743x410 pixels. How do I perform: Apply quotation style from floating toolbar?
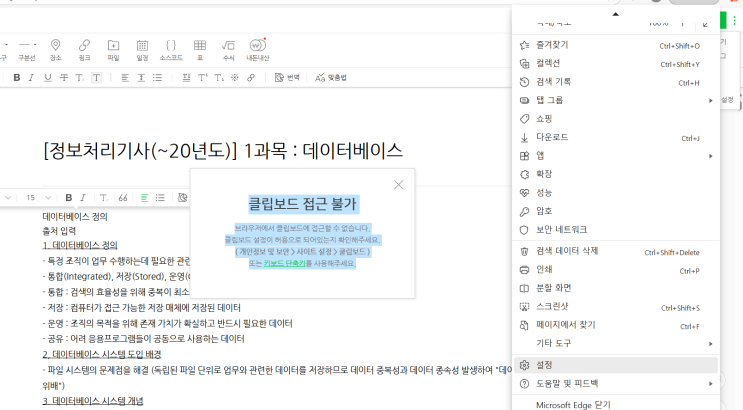tap(123, 198)
